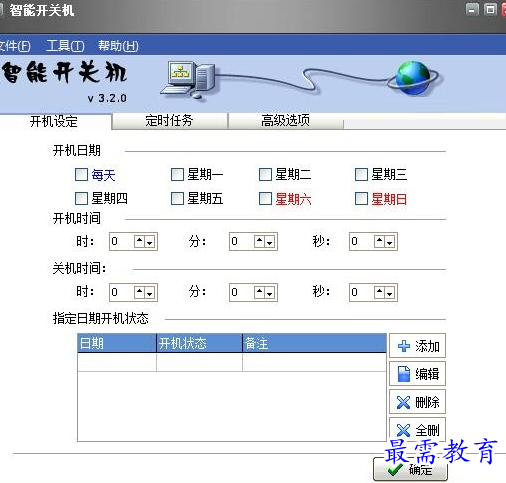Screen dimensions: 506x483
Task: Click the 添加 button with plus icon
Action: pyautogui.click(x=417, y=346)
